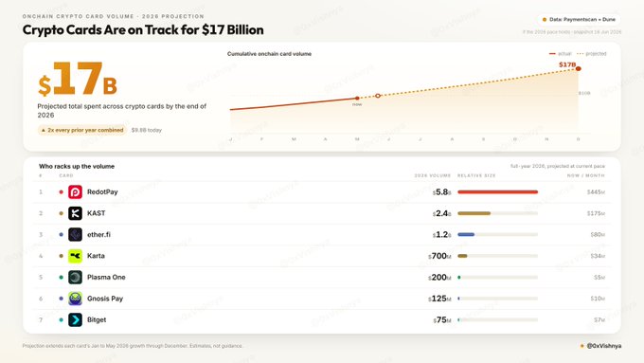Viewport: 644px width, 363px height.
Task: Click the $34M monthly value
Action: click(x=598, y=256)
